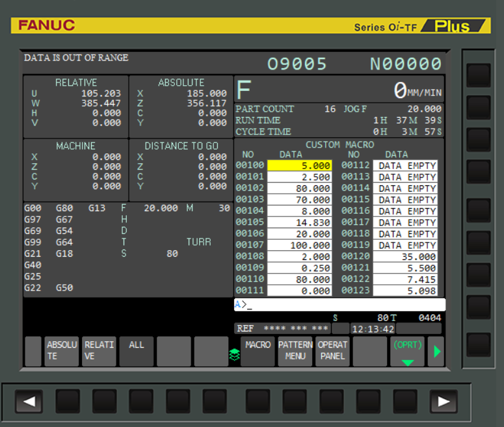The image size is (504, 427).
Task: Click the RUN TIME readout
Action: pos(339,120)
